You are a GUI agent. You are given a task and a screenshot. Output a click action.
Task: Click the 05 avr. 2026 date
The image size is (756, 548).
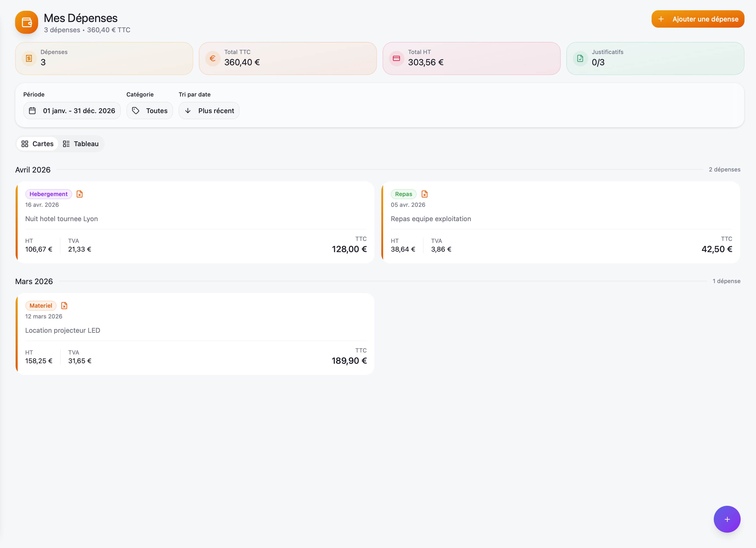click(408, 205)
